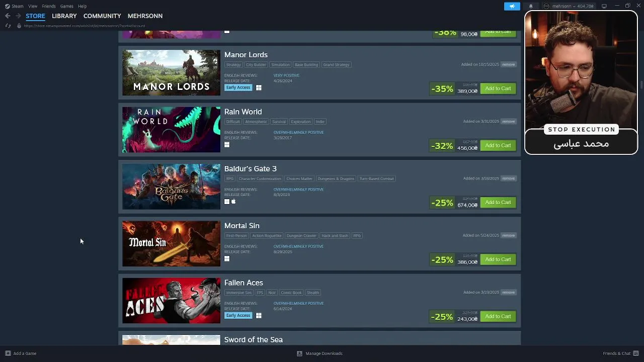Click the store URL address field

click(85, 26)
